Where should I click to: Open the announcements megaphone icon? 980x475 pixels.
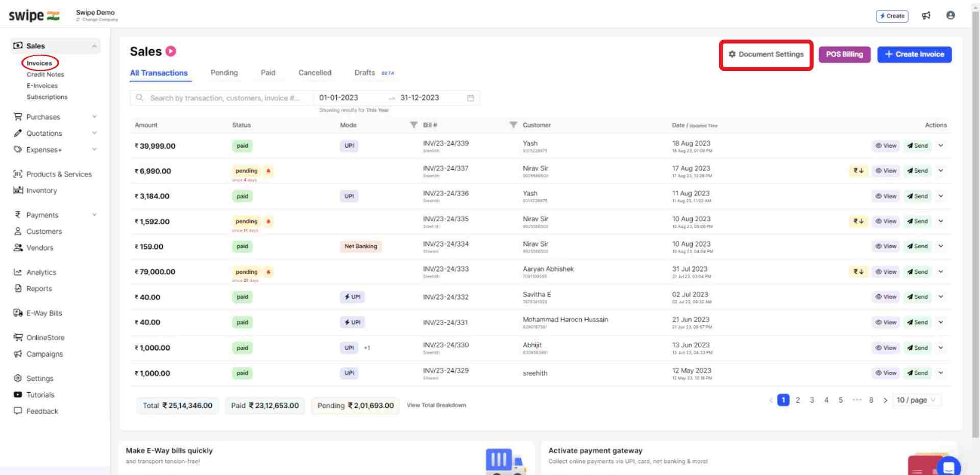tap(926, 15)
